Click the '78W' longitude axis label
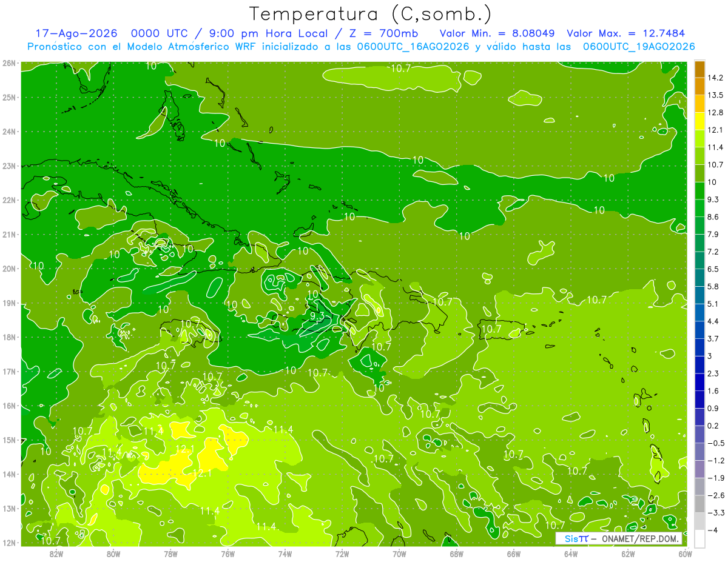 [x=170, y=554]
